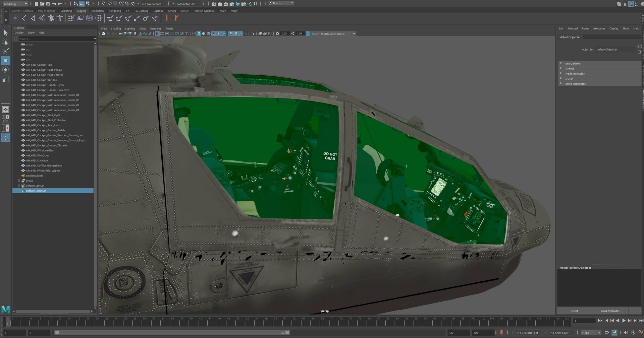Open the viewport Lighting menu
The width and height of the screenshot is (644, 338).
130,28
